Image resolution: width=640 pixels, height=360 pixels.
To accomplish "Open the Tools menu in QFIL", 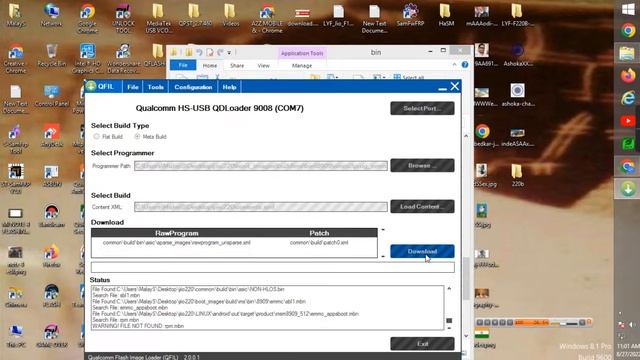I will pyautogui.click(x=156, y=87).
